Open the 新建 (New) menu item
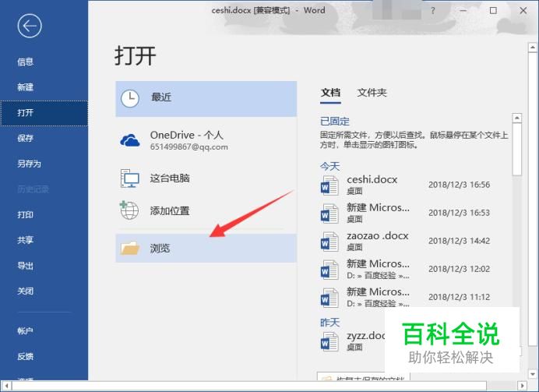539x392 pixels. 44,87
